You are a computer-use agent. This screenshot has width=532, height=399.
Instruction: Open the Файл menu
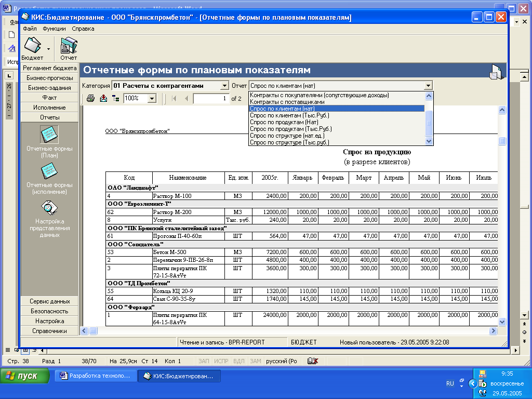30,29
